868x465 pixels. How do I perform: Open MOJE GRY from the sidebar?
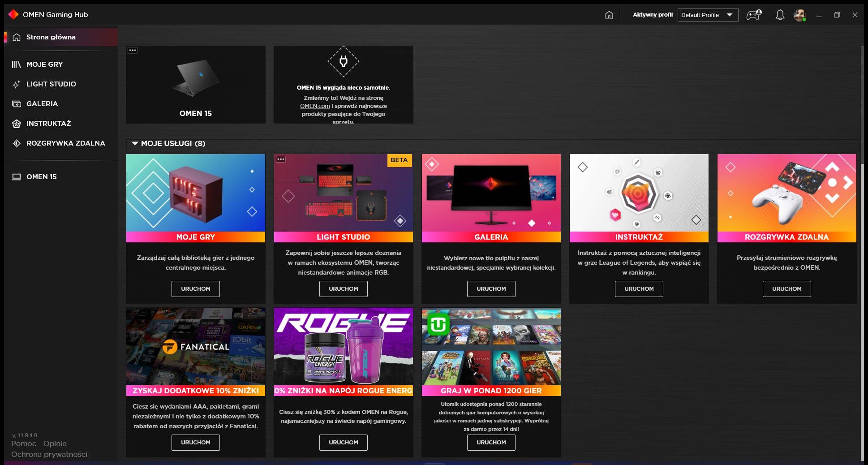coord(61,65)
